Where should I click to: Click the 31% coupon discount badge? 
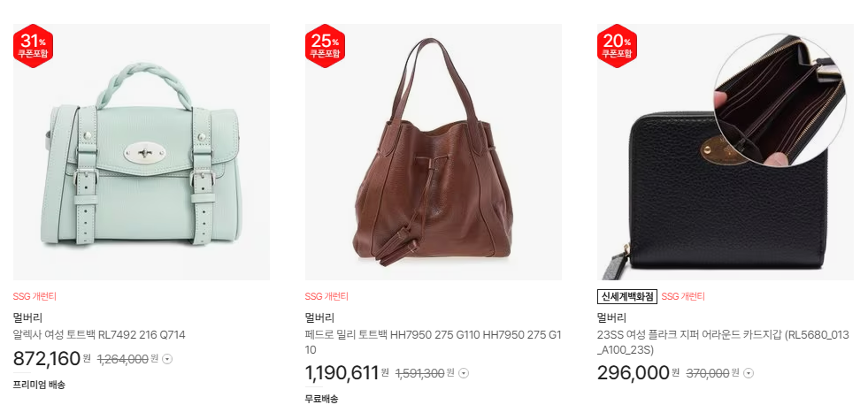pos(34,46)
